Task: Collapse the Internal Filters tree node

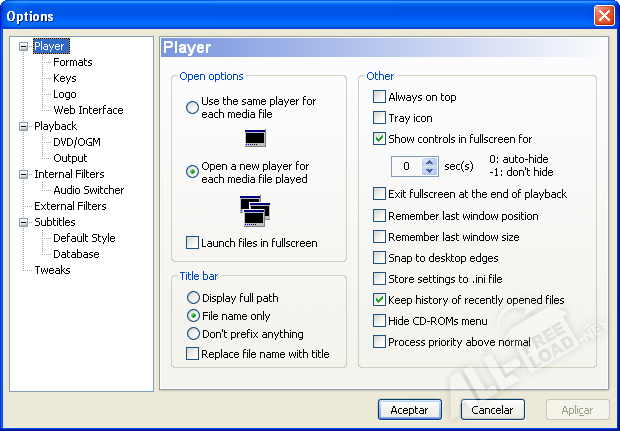Action: click(24, 174)
